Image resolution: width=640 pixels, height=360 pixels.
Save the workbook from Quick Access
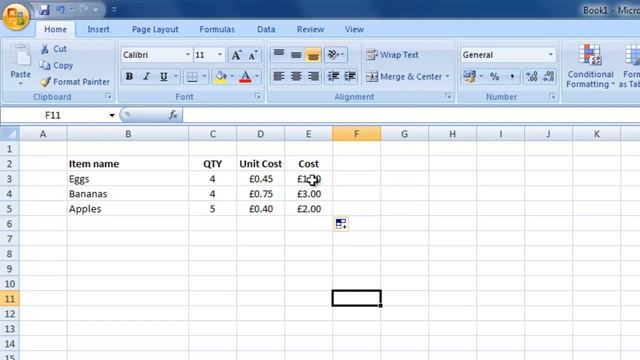tap(44, 9)
